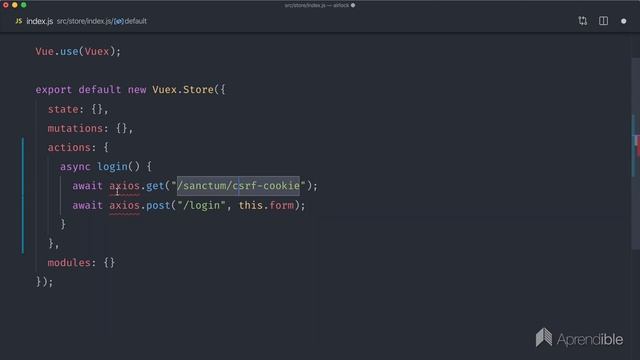Screen dimensions: 640x360
Task: Click the 'async login() {' method definition
Action: pyautogui.click(x=106, y=167)
